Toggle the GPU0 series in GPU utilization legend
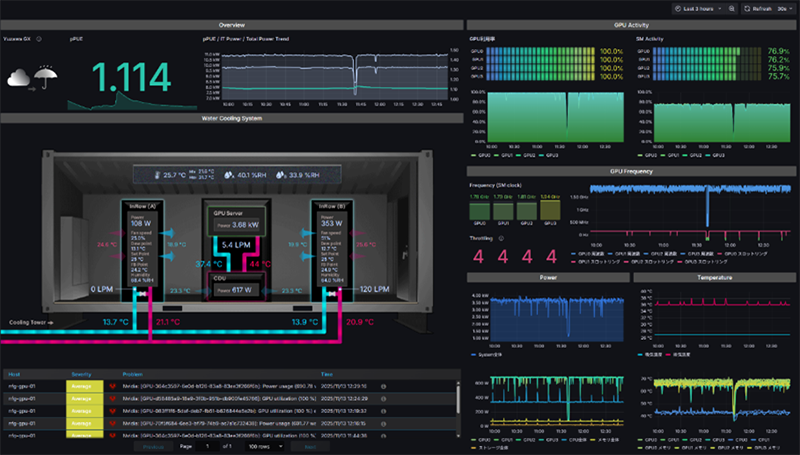The width and height of the screenshot is (800, 455). [482, 156]
